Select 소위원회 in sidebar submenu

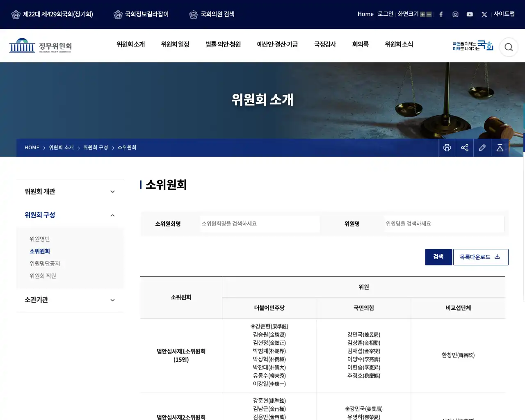click(40, 251)
